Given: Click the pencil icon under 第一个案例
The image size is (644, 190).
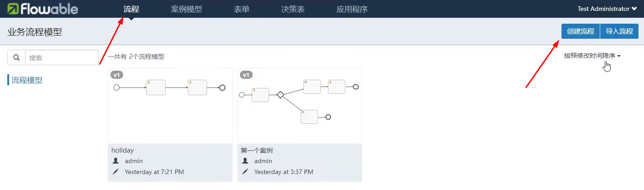Looking at the screenshot, I should [245, 172].
